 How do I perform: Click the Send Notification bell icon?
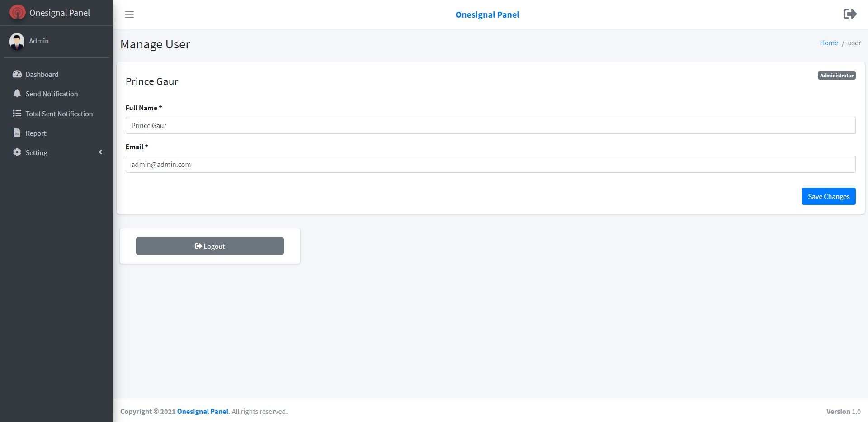click(x=17, y=94)
